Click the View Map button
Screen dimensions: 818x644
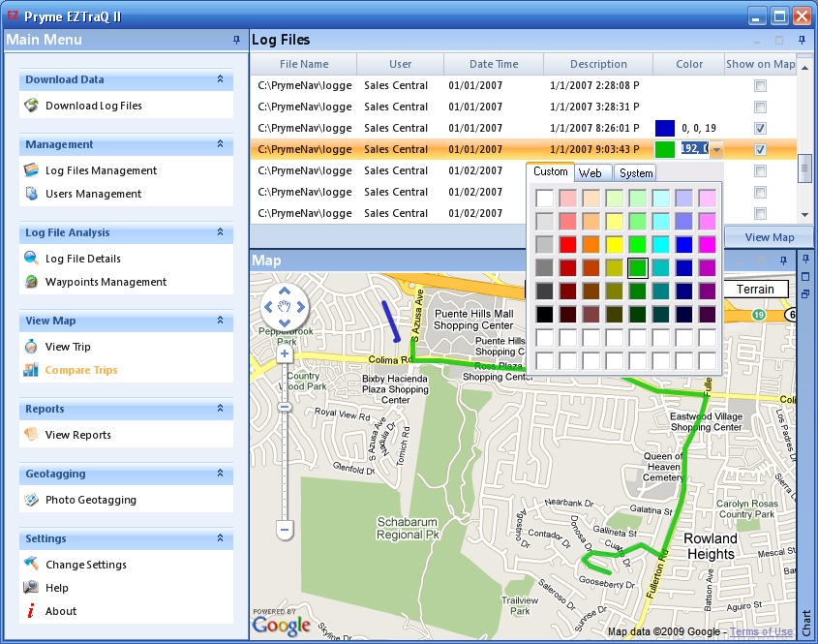pos(769,237)
